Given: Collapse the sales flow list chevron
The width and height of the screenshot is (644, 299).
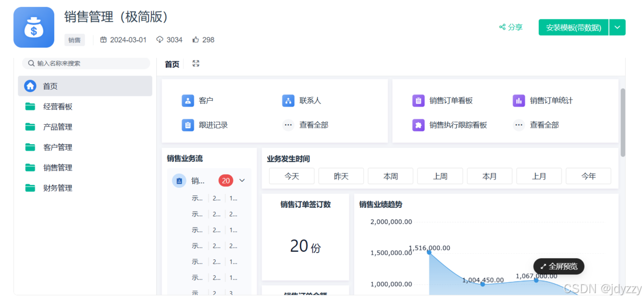Looking at the screenshot, I should click(242, 181).
